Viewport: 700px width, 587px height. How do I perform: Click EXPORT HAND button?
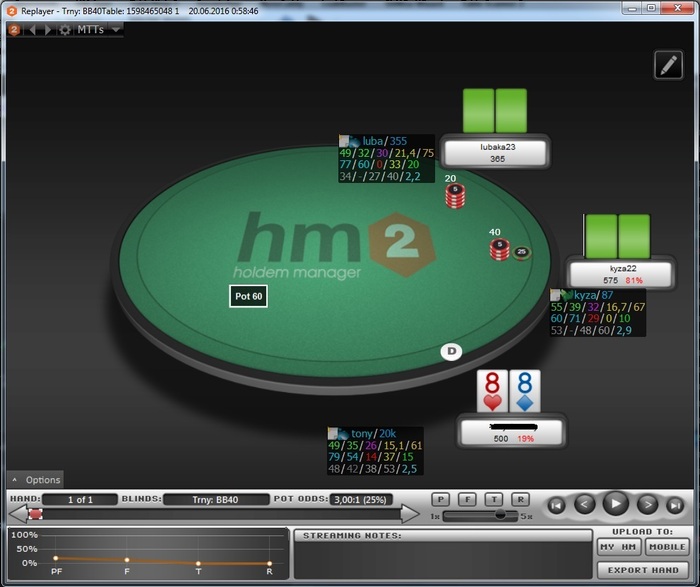643,570
